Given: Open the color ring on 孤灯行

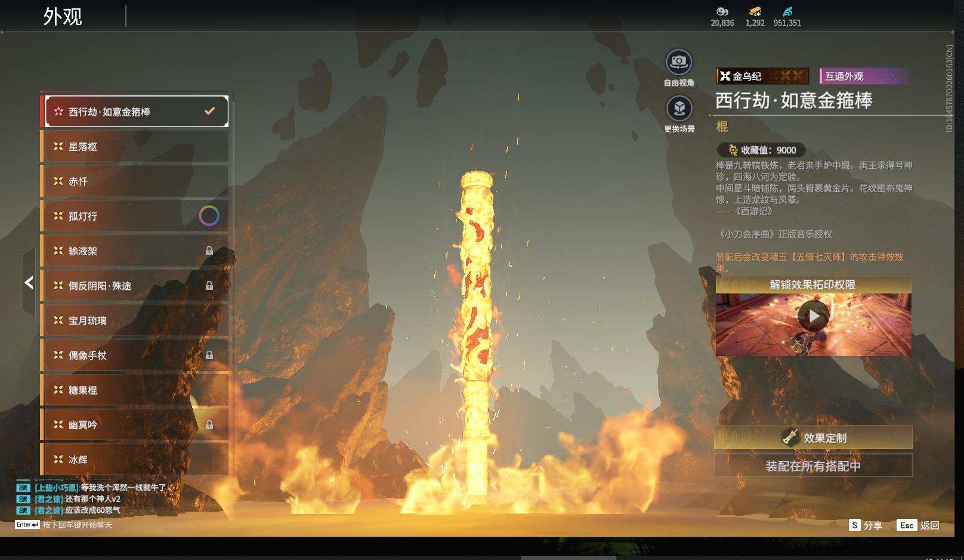Looking at the screenshot, I should (x=209, y=216).
